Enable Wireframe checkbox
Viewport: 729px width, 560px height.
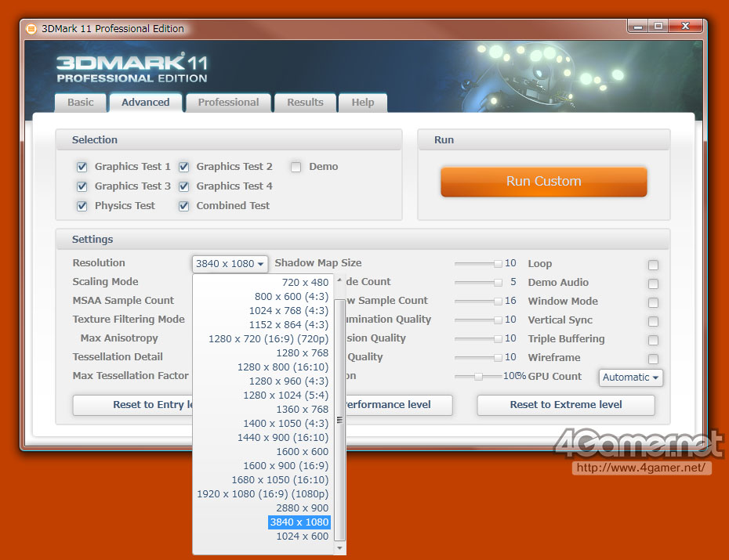point(653,359)
